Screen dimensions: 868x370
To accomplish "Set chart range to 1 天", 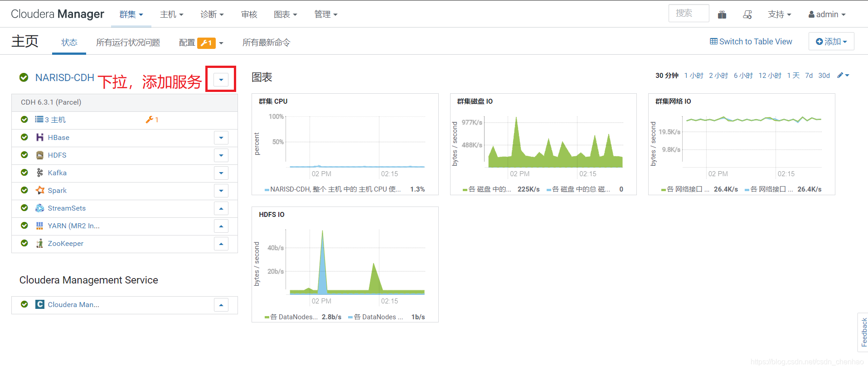I will coord(793,76).
